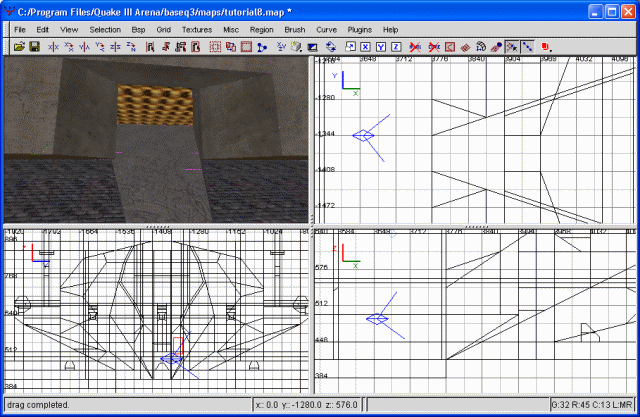Open the Edit menu
Viewport: 640px width, 417px height.
pyautogui.click(x=42, y=30)
